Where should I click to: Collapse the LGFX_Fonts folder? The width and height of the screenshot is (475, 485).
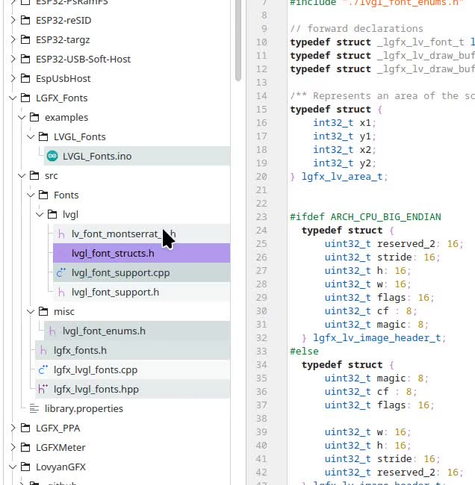point(13,98)
